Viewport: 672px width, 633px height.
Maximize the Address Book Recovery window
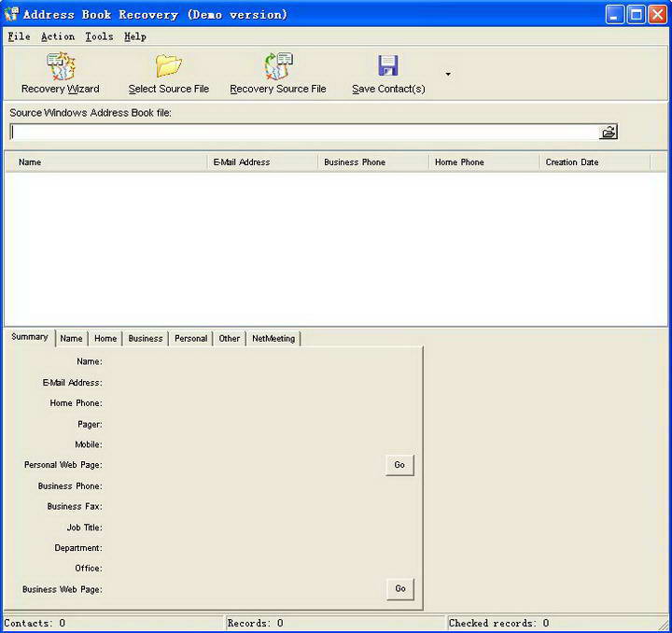pyautogui.click(x=636, y=15)
